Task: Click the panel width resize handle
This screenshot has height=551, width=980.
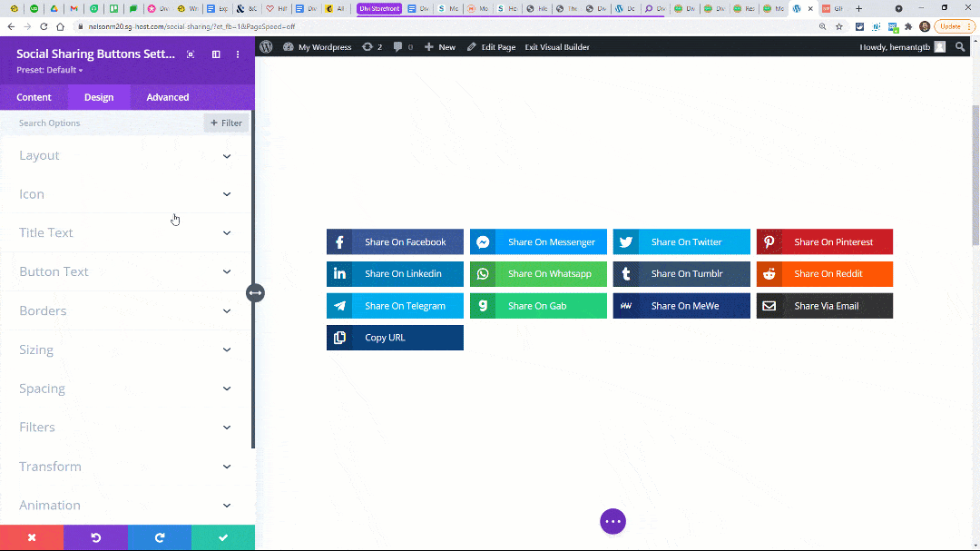Action: coord(255,292)
